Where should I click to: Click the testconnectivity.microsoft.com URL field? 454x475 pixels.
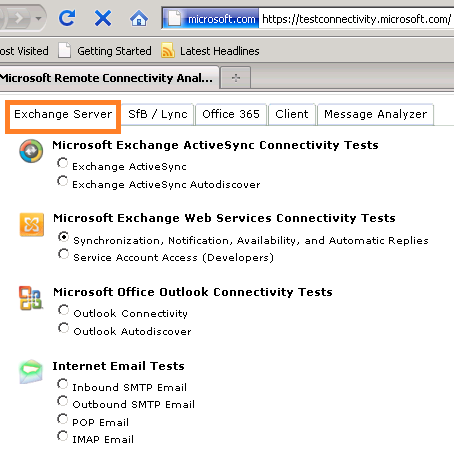click(x=356, y=19)
